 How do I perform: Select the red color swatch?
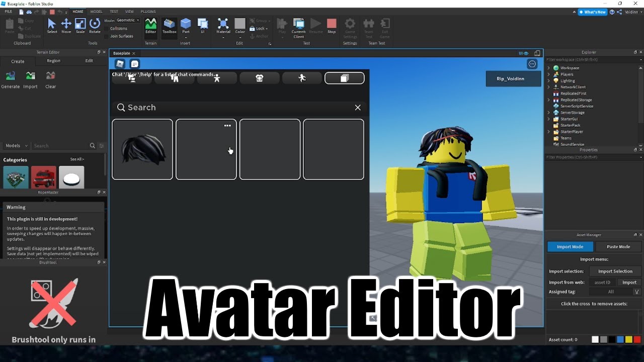click(637, 339)
